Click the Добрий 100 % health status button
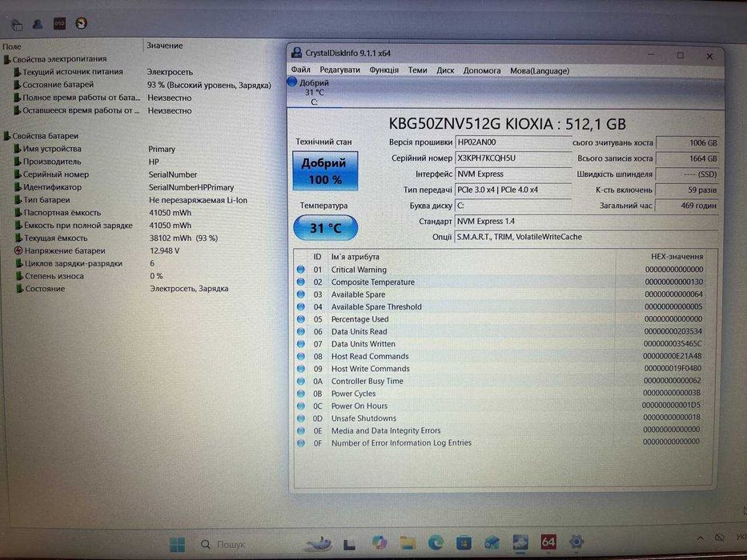This screenshot has height=560, width=747. point(325,171)
